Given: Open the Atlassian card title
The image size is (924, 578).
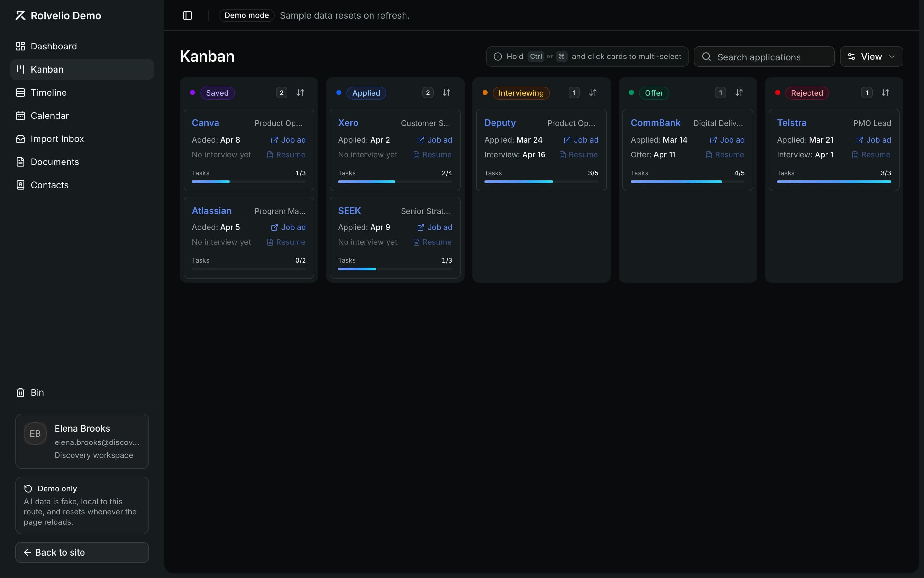Looking at the screenshot, I should (211, 211).
